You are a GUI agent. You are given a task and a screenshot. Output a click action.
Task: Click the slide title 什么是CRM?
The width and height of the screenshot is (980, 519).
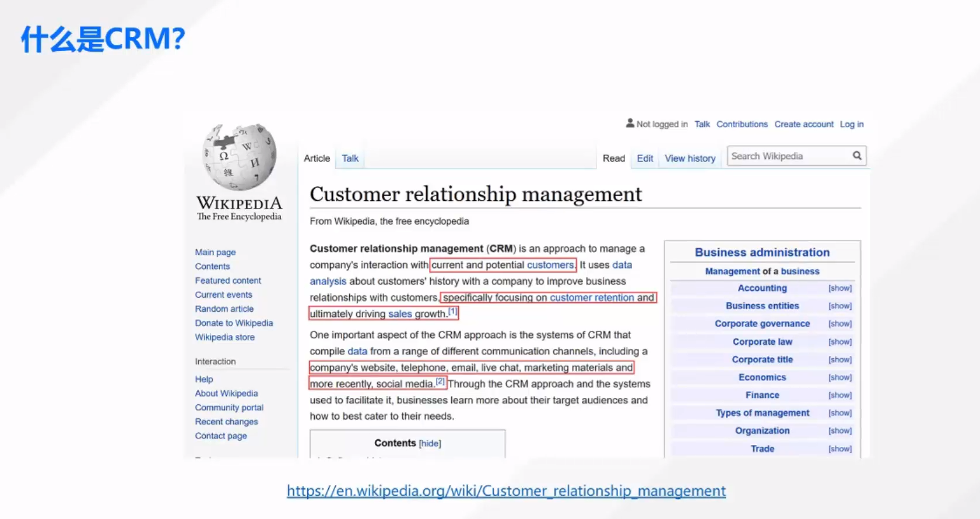point(103,40)
